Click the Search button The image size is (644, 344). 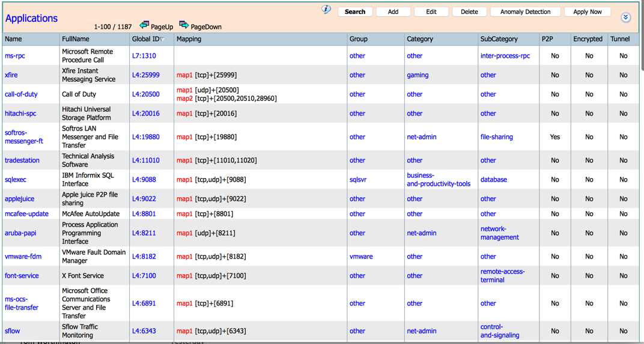[355, 12]
